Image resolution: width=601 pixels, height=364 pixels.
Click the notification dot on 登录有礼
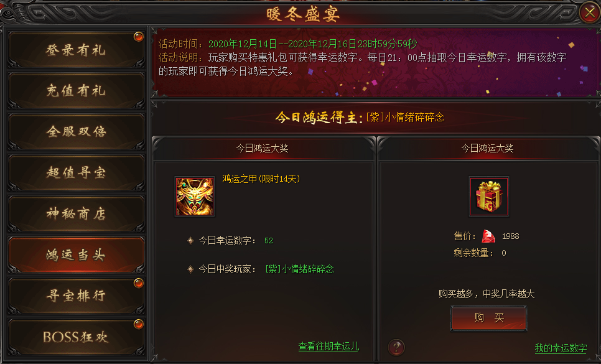(x=138, y=36)
